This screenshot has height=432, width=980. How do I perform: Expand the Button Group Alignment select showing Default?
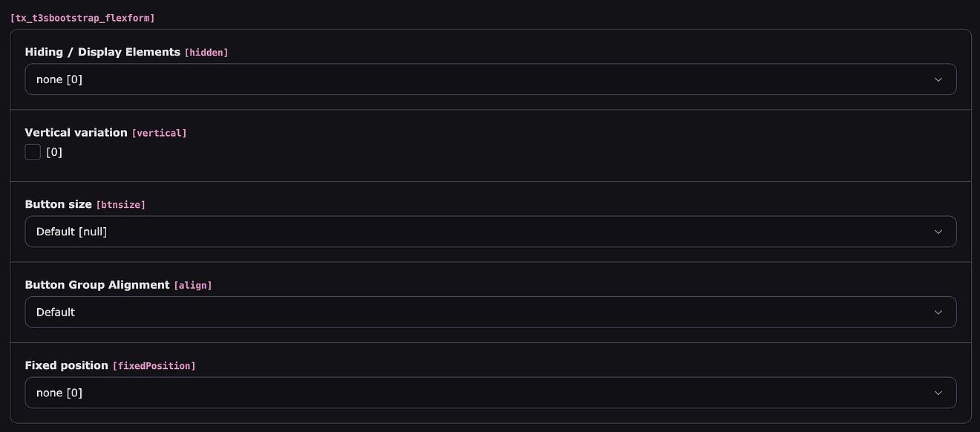tap(475, 312)
